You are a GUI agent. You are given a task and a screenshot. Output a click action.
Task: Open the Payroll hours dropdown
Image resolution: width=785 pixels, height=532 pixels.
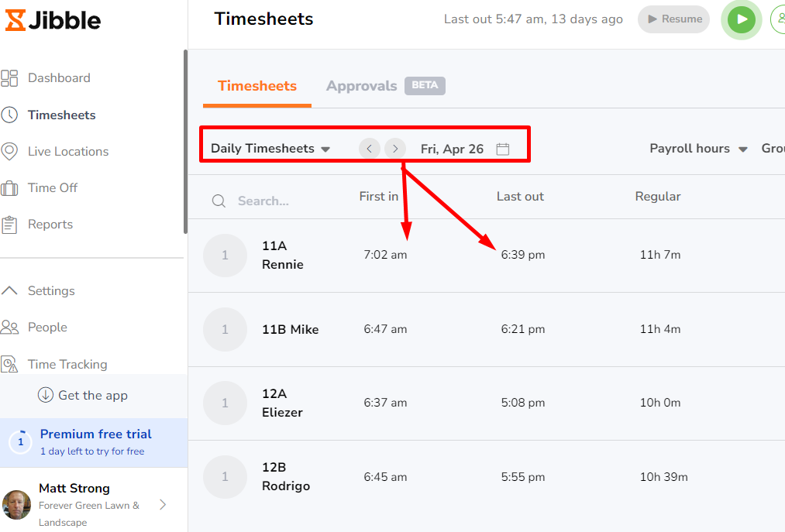click(698, 149)
